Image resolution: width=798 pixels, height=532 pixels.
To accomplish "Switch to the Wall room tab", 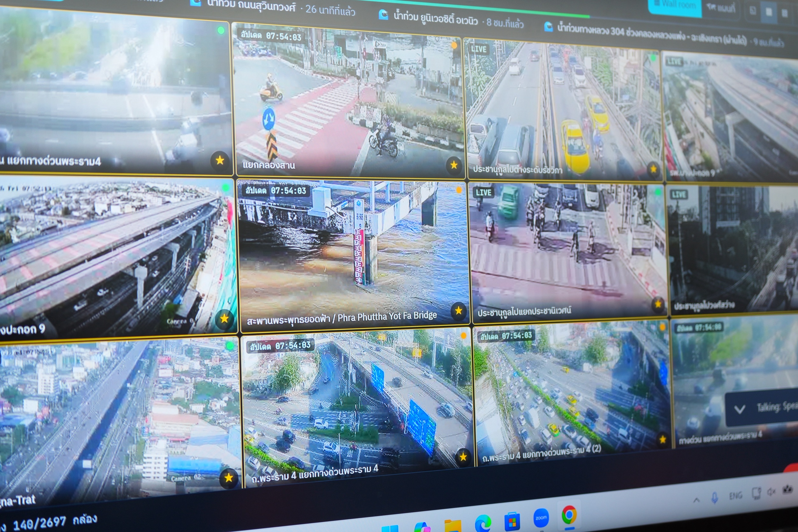I will pyautogui.click(x=675, y=6).
